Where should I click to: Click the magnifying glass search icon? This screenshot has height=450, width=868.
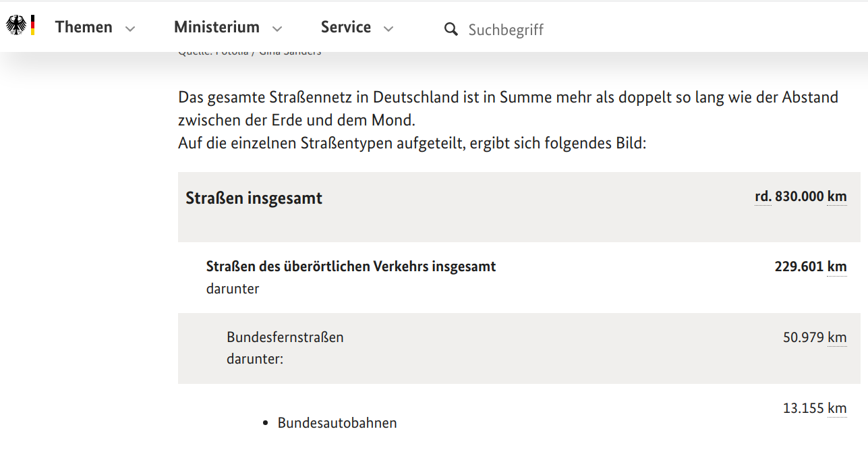(x=451, y=29)
